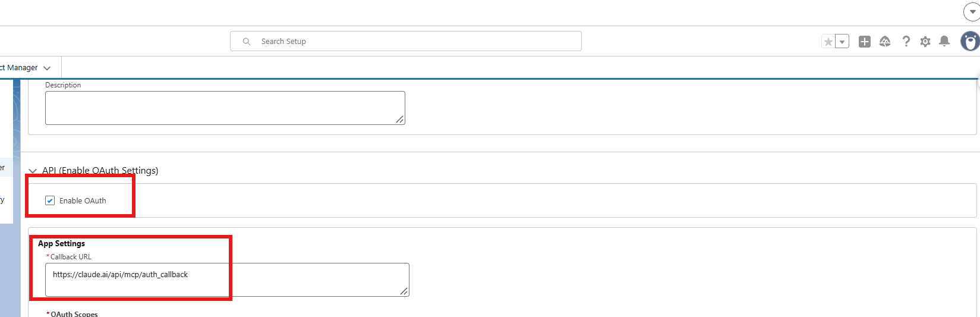
Task: Click the circular dropdown arrow at top right
Action: tap(972, 12)
